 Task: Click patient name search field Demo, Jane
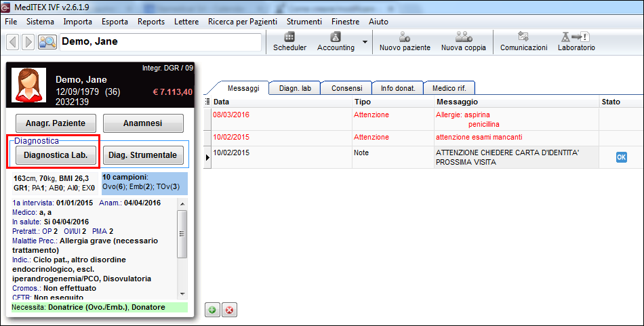click(160, 42)
